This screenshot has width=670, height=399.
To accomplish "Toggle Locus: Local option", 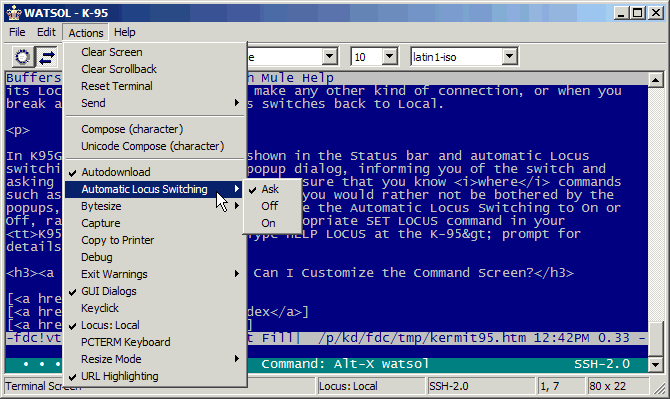I will pyautogui.click(x=155, y=326).
